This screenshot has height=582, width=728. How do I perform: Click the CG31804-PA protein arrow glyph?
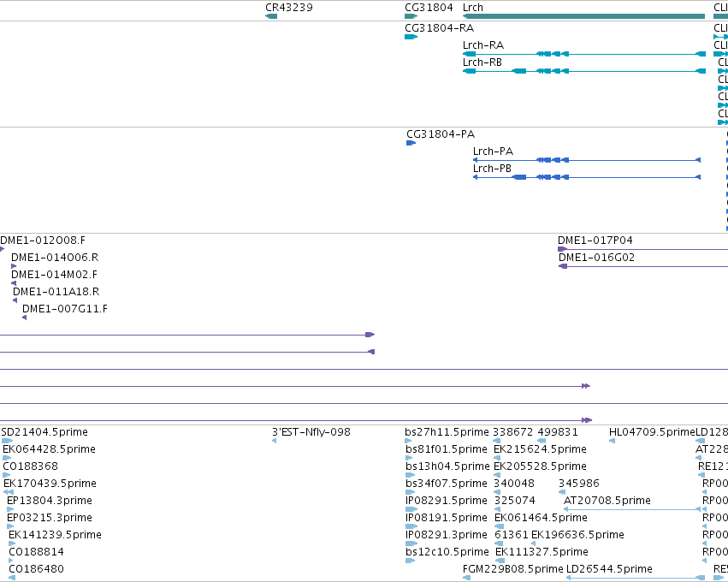411,143
